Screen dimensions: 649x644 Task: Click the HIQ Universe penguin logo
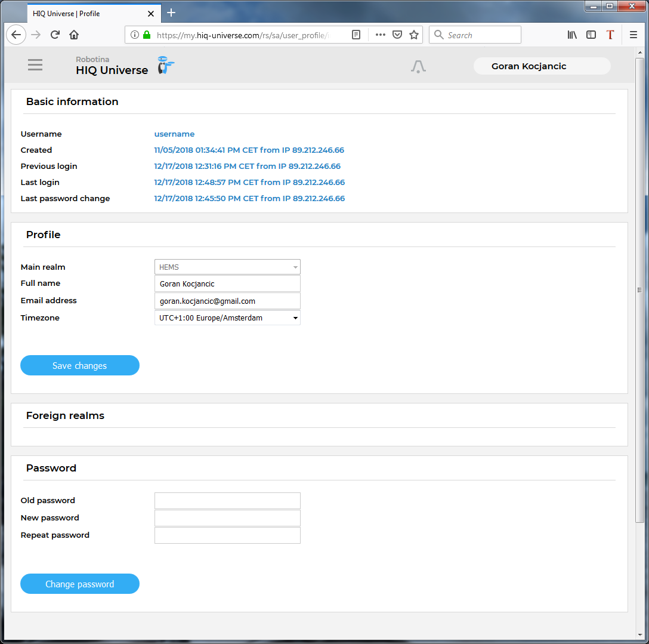[165, 65]
